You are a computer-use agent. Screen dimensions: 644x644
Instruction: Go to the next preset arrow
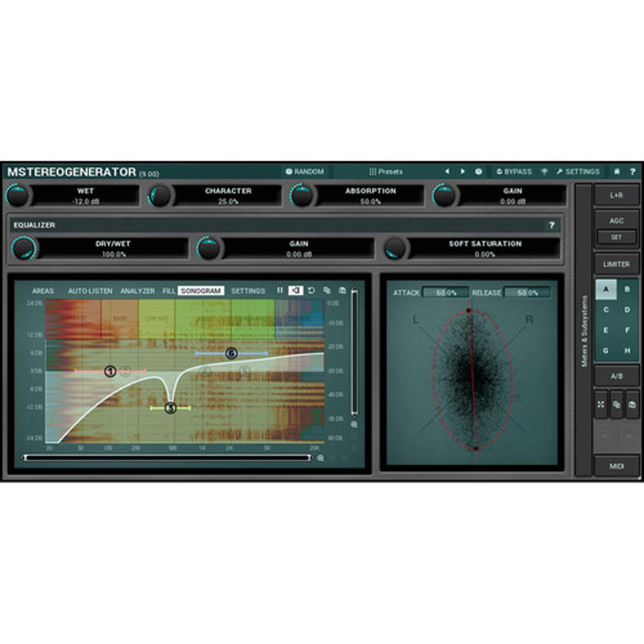click(x=463, y=172)
